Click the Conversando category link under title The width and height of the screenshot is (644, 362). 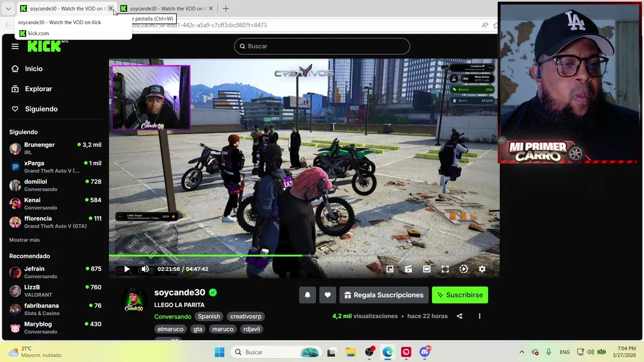coord(173,317)
